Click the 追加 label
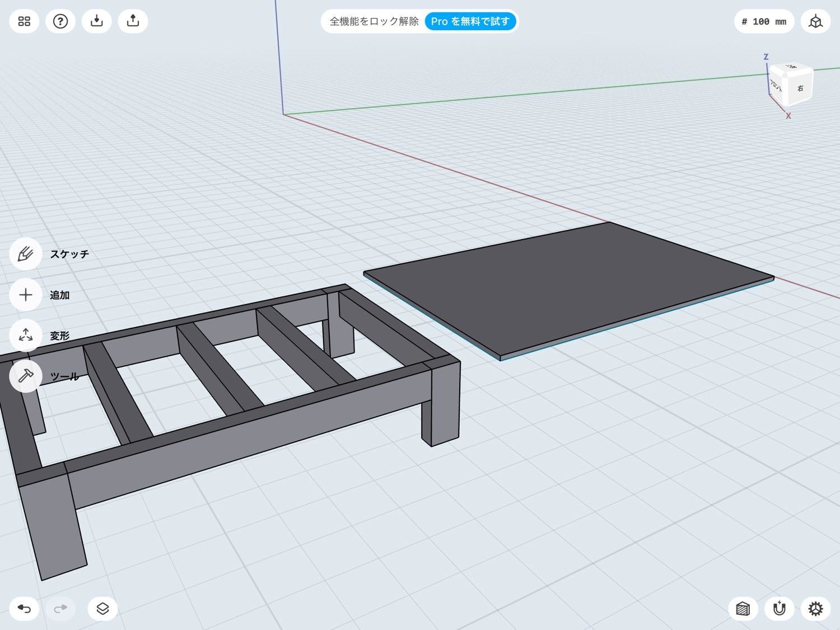 [60, 295]
